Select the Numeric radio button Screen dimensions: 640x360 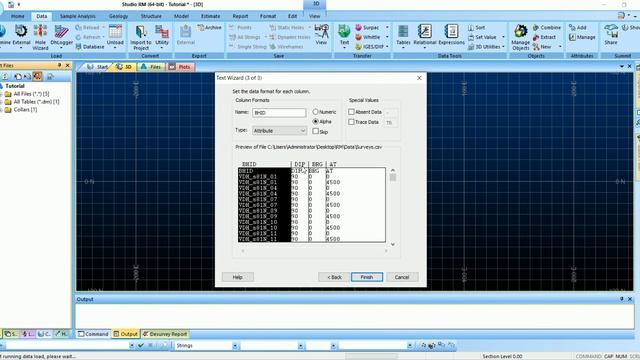(x=315, y=111)
